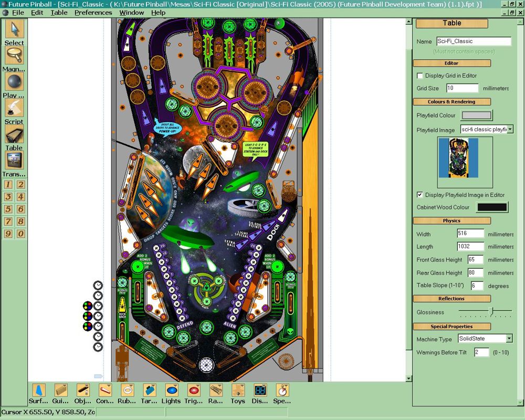Screen dimensions: 525x420
Task: Click the Play table ball icon
Action: 14,81
